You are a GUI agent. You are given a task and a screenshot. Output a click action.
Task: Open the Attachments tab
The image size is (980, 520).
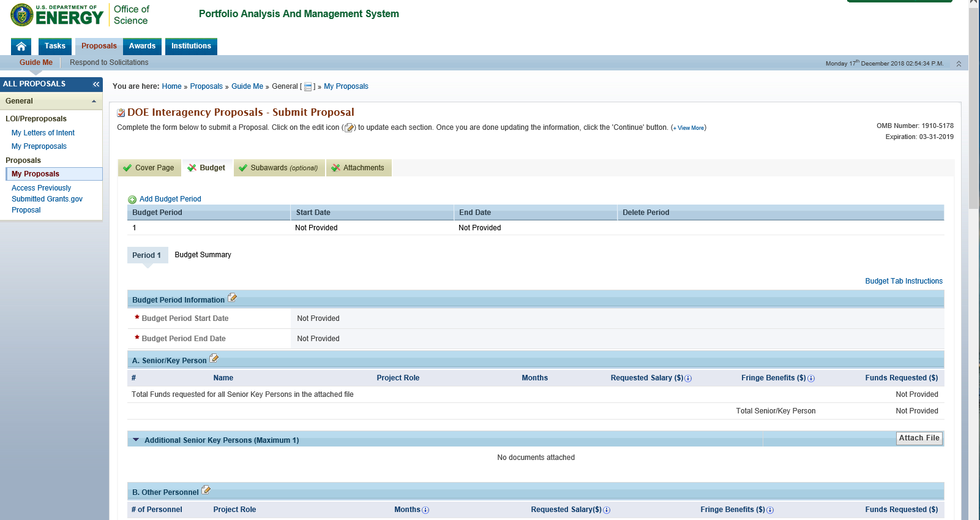click(359, 168)
